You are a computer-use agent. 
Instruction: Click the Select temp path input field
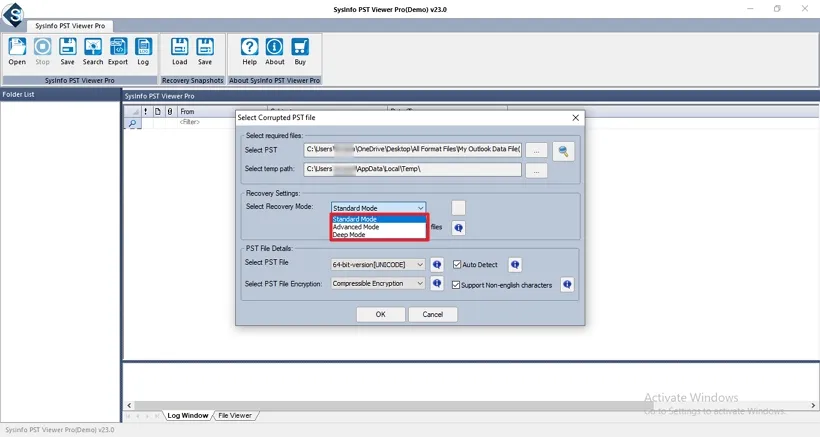click(x=412, y=170)
